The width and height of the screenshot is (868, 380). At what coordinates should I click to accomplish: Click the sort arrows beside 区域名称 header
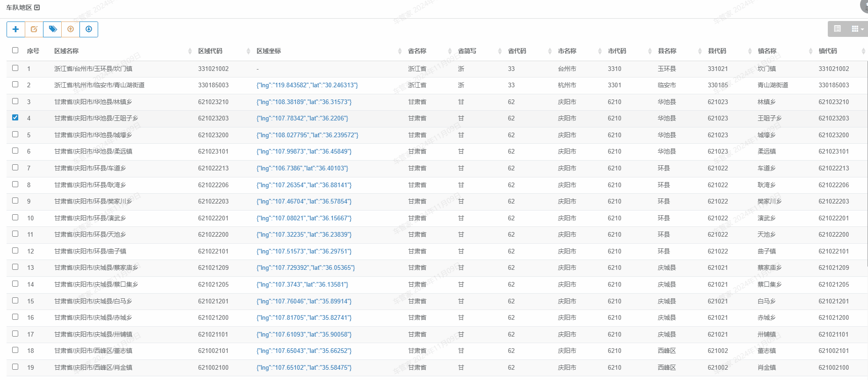[x=190, y=51]
